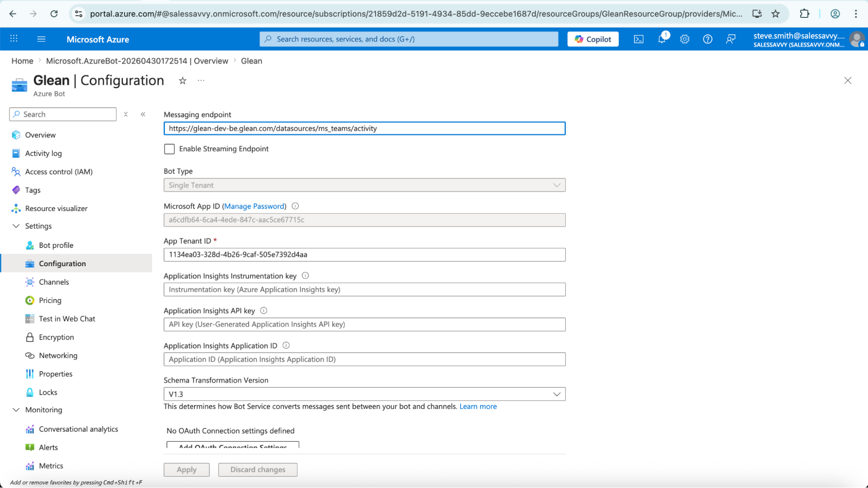
Task: Open the more options ellipsis beside title
Action: (x=201, y=81)
